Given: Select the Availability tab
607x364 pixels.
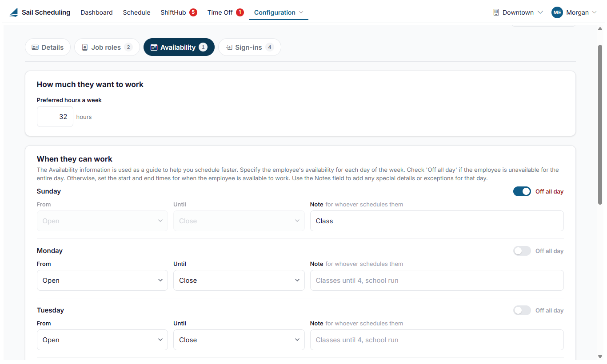Looking at the screenshot, I should click(179, 47).
